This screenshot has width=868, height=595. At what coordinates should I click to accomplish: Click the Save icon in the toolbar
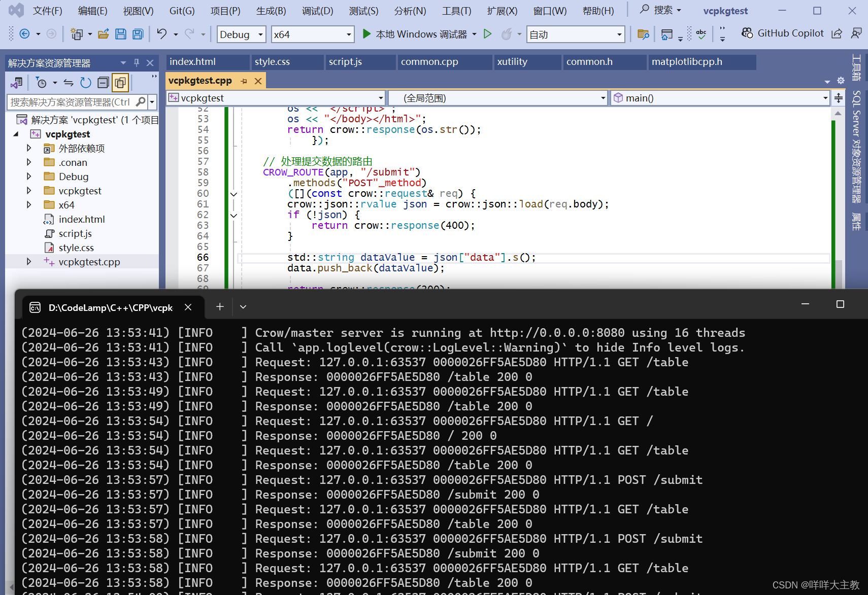pos(121,34)
